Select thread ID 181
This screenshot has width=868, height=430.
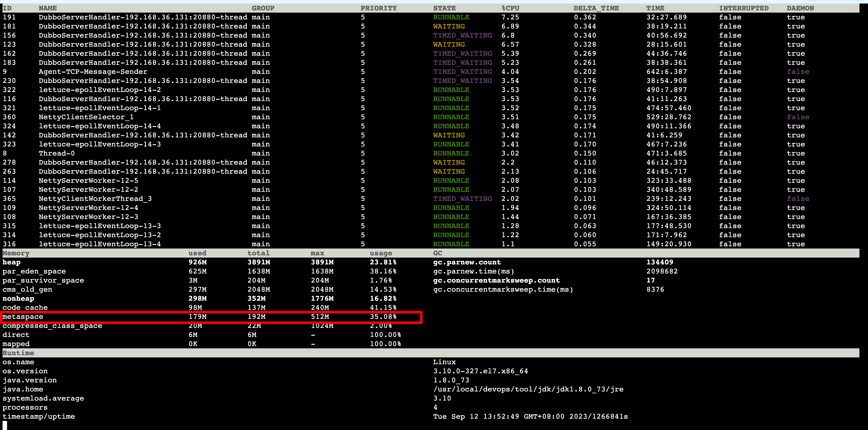[9, 26]
